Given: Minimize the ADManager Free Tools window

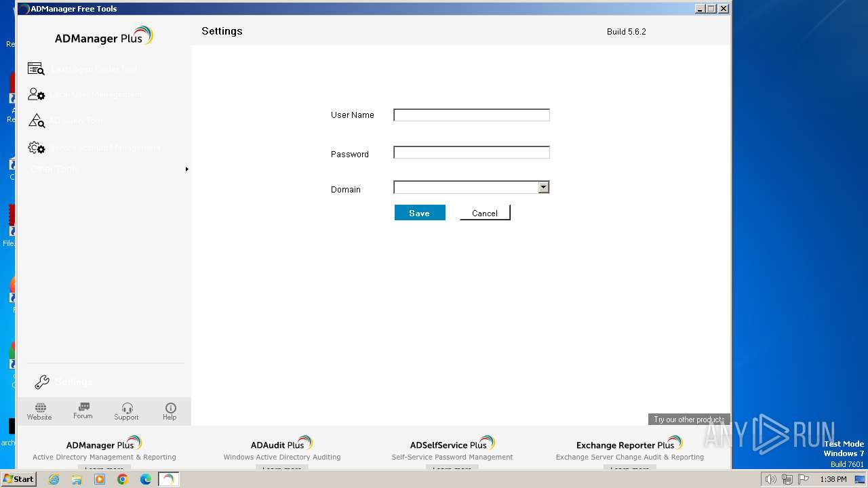Looking at the screenshot, I should [x=701, y=9].
